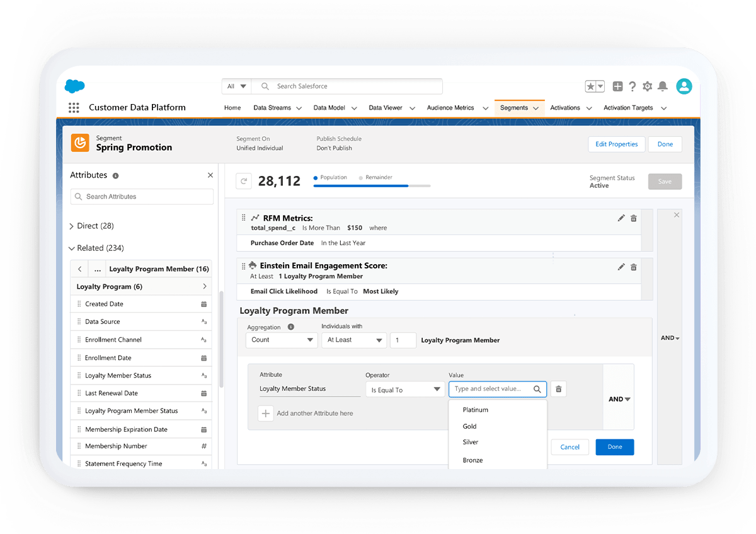Click the Aggregation info icon
The height and width of the screenshot is (534, 756).
291,327
